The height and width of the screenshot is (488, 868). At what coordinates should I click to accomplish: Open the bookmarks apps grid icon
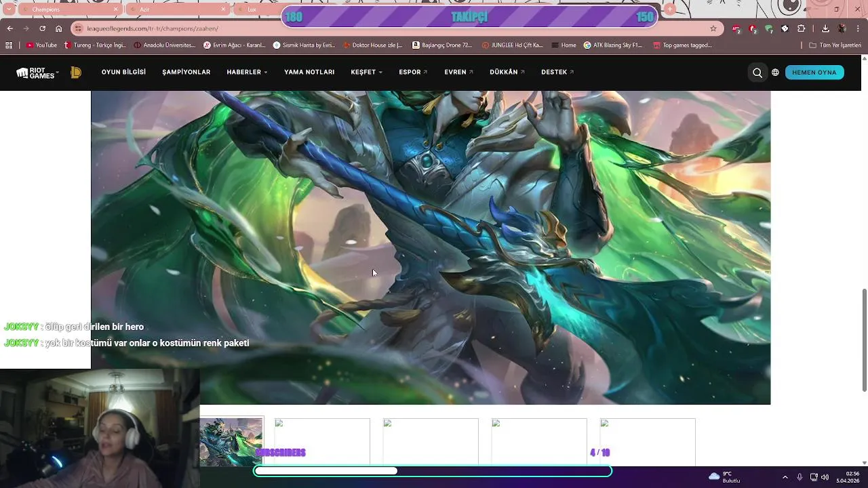coord(9,45)
